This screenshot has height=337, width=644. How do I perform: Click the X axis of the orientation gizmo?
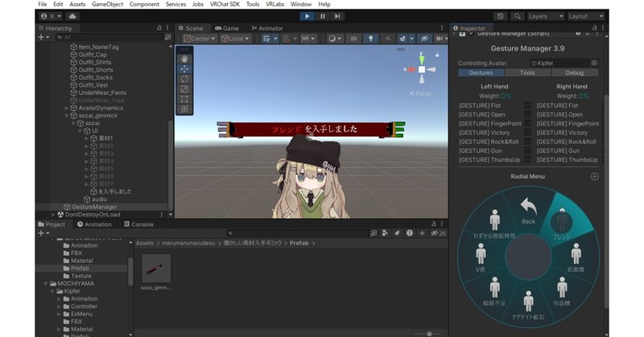411,69
